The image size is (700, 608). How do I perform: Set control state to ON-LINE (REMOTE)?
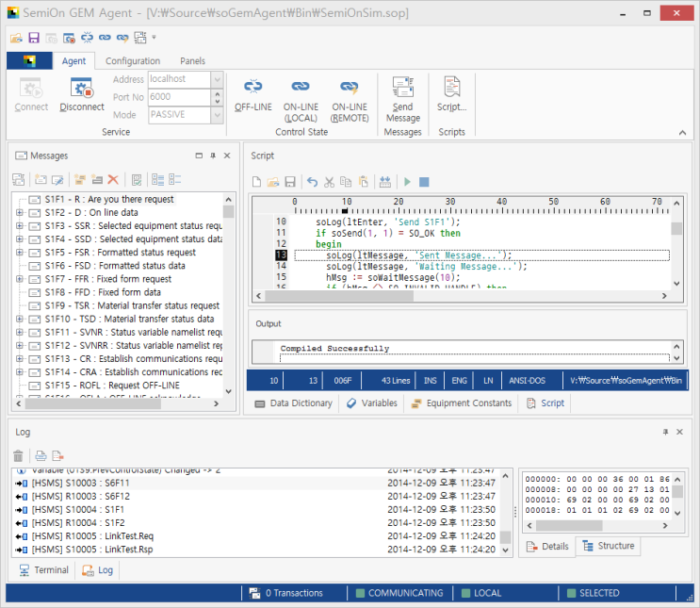(350, 100)
